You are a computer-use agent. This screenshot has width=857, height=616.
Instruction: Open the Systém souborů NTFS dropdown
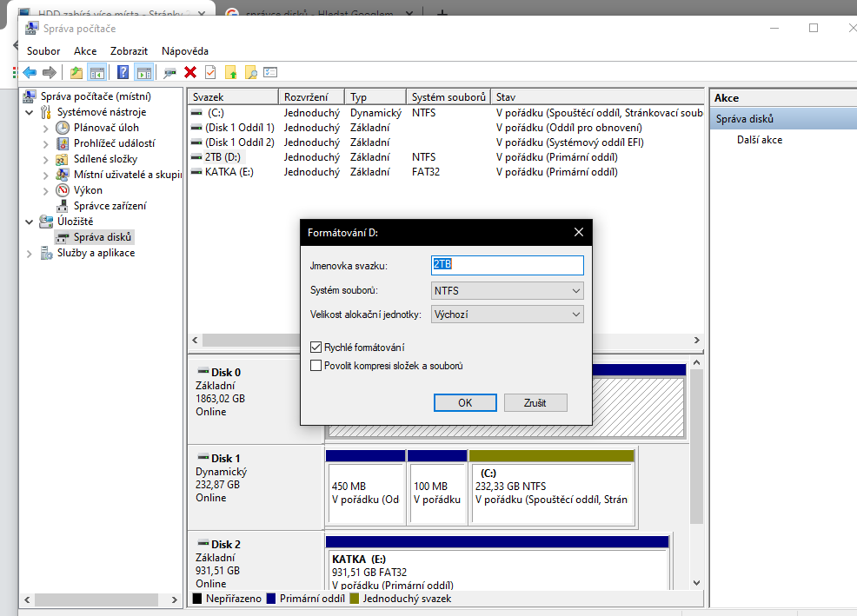(507, 291)
